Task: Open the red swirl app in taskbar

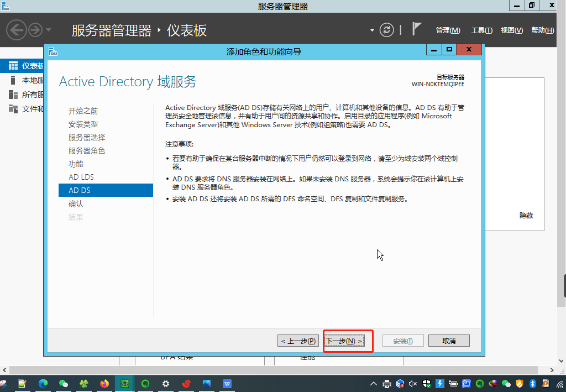Action: 186,383
